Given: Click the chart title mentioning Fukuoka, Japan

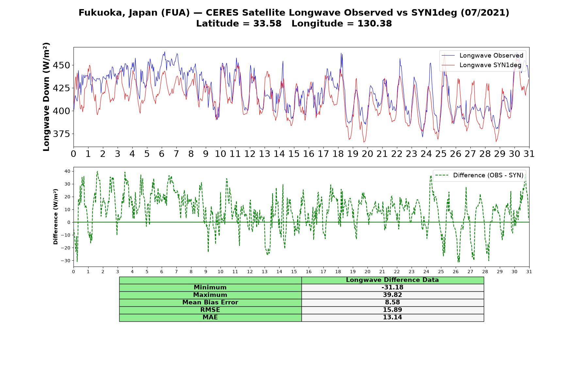Looking at the screenshot, I should click(294, 13).
